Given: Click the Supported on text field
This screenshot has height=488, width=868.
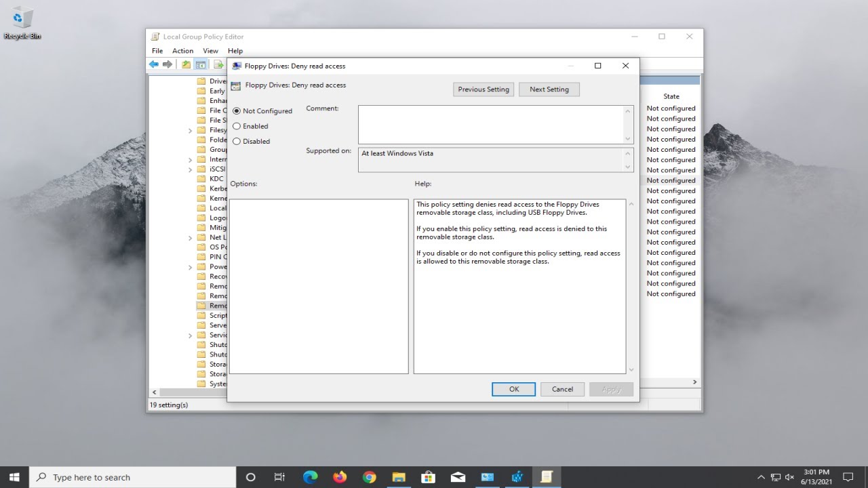Looking at the screenshot, I should [490, 160].
